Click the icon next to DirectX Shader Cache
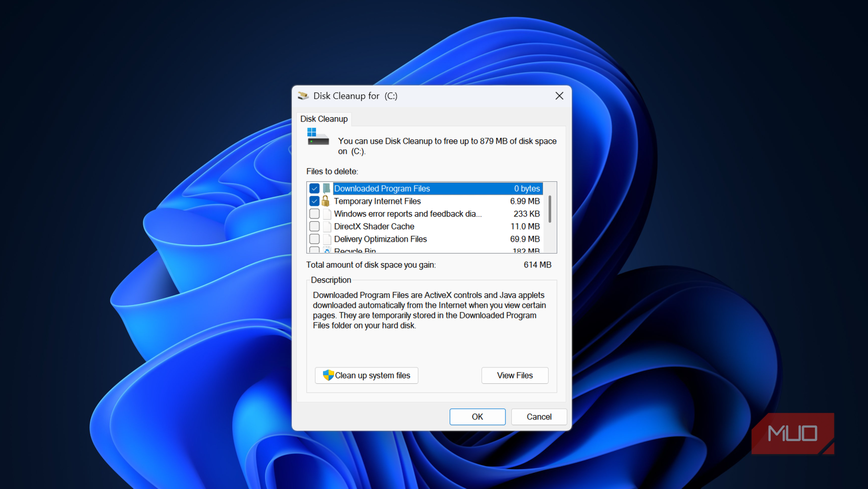The image size is (868, 489). pyautogui.click(x=326, y=226)
